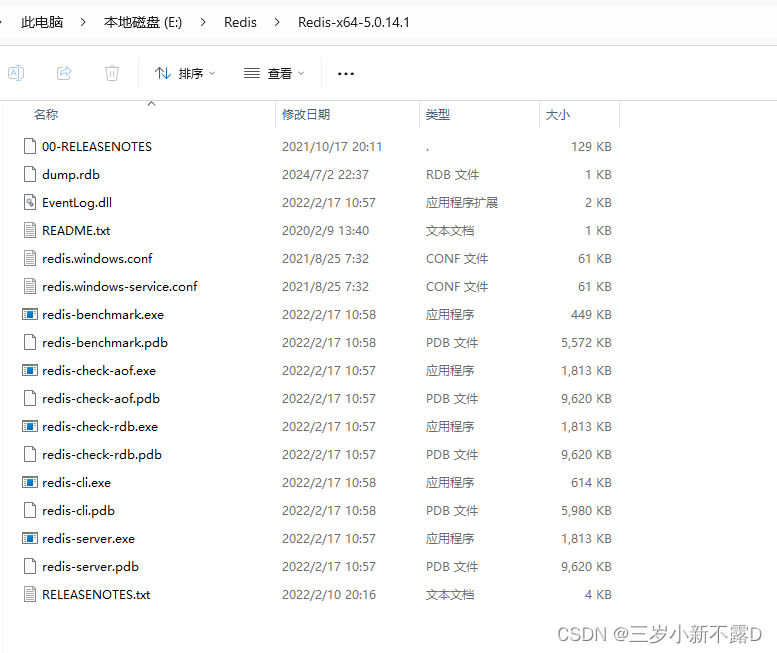Image resolution: width=777 pixels, height=653 pixels.
Task: Select EventLog.dll file icon
Action: tap(30, 203)
